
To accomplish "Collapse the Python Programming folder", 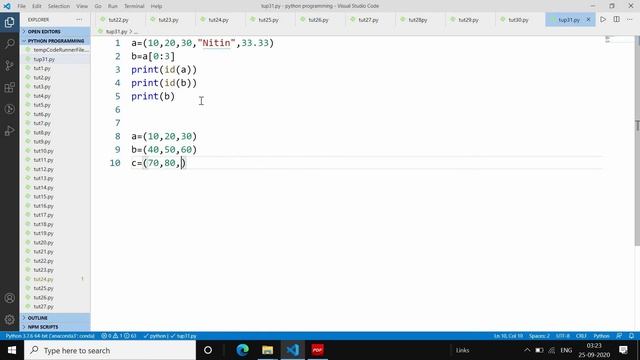I will point(55,41).
